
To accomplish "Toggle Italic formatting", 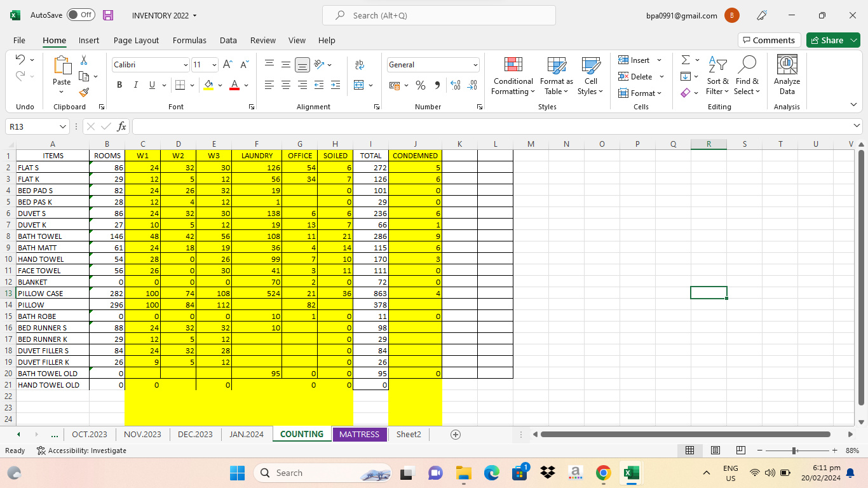I will pyautogui.click(x=135, y=85).
